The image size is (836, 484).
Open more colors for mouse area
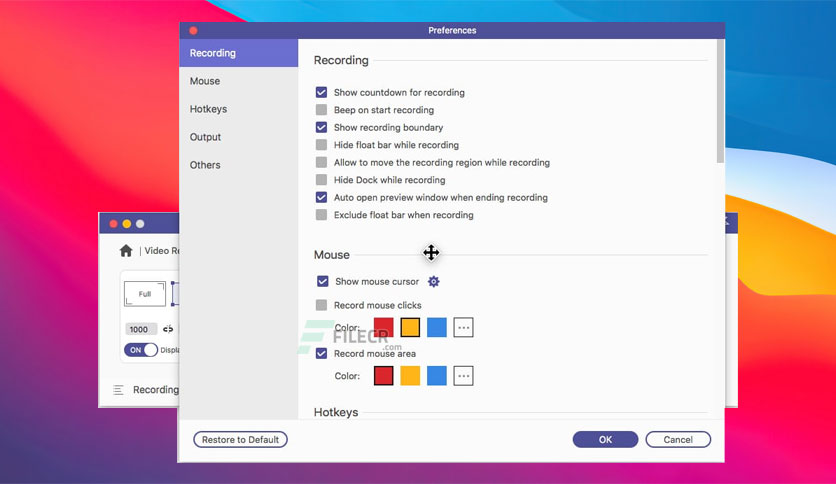click(x=463, y=376)
